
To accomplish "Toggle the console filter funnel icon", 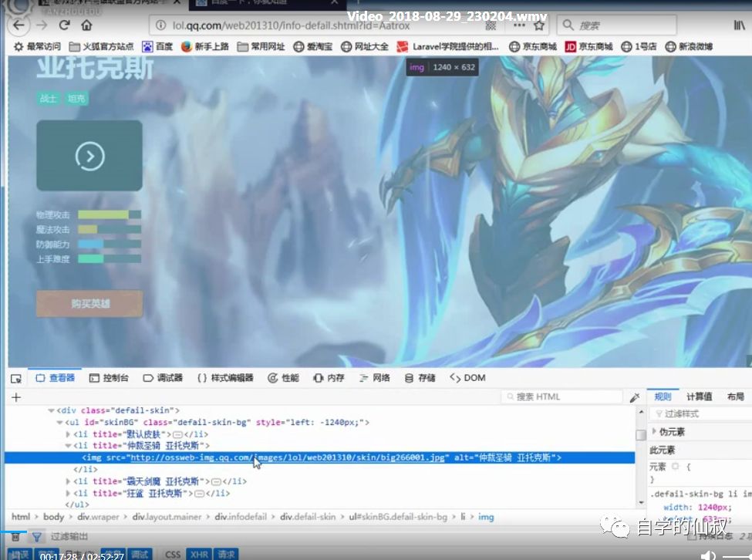I will [36, 537].
